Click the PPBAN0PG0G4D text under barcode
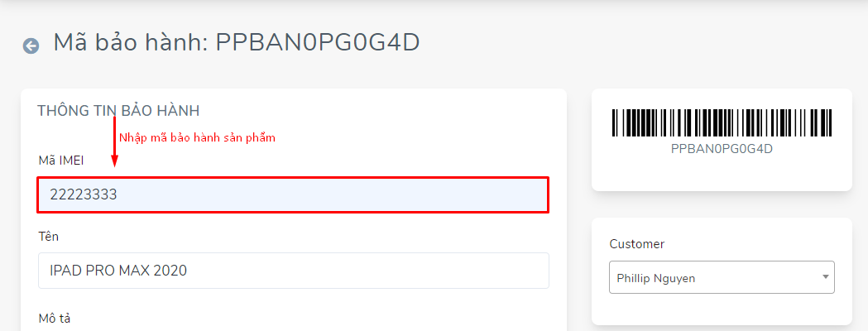Viewport: 868px width, 331px height. [x=722, y=149]
